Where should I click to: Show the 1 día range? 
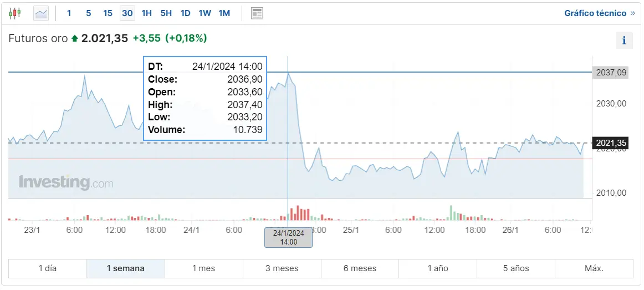tap(48, 268)
